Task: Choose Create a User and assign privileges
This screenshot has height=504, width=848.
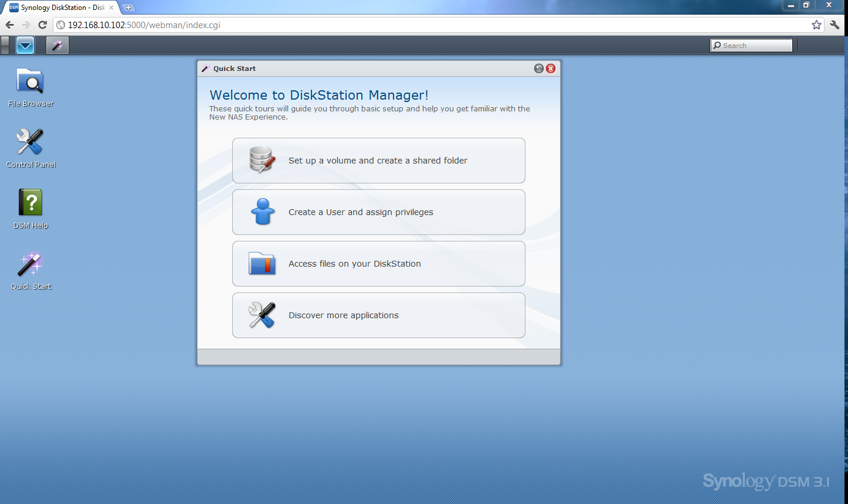Action: point(378,212)
